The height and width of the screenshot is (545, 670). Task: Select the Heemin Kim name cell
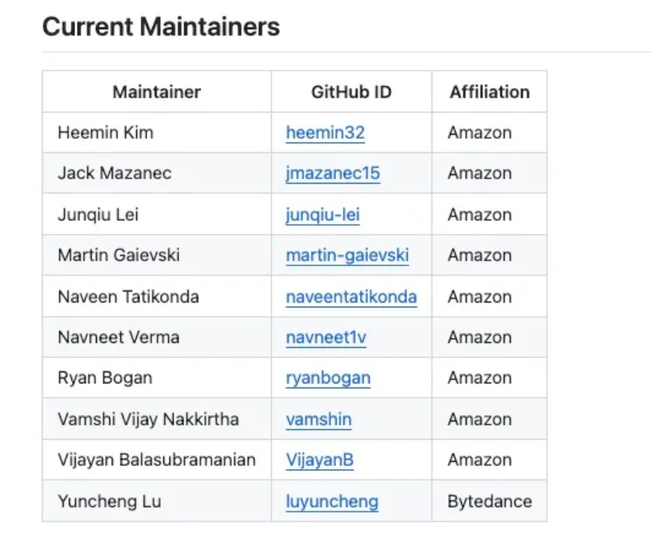tap(105, 132)
